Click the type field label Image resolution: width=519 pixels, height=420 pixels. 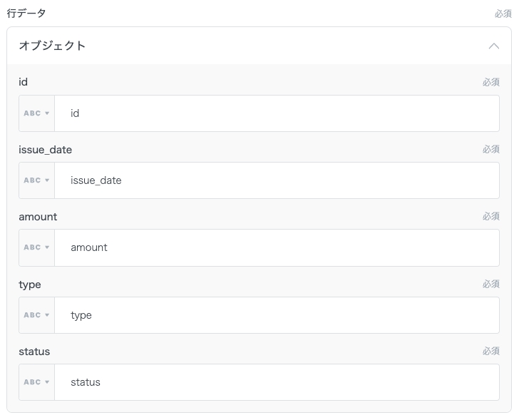[30, 285]
